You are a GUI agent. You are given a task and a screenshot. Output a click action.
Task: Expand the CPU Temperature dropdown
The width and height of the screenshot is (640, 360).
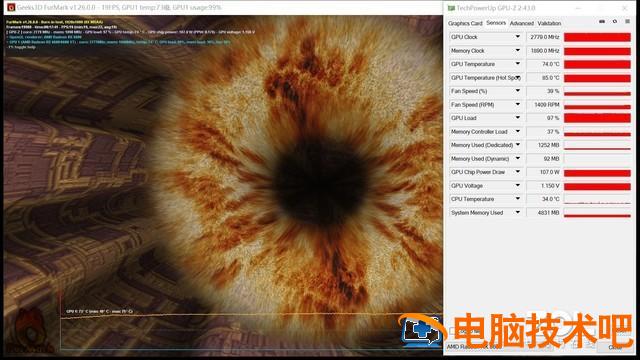[x=518, y=199]
